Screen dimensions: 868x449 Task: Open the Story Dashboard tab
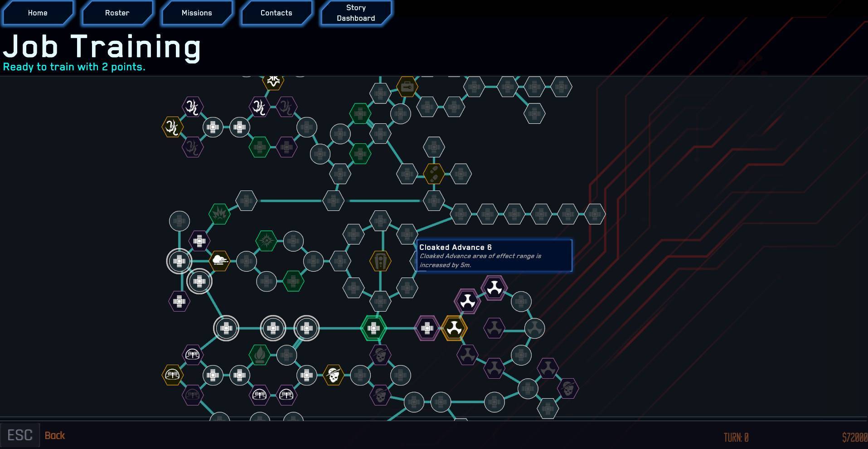(356, 13)
